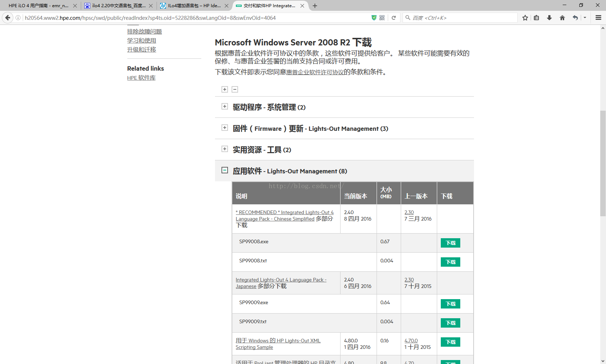Switch to HPE iLO 4 用户指南 tab
The height and width of the screenshot is (364, 606).
point(38,6)
